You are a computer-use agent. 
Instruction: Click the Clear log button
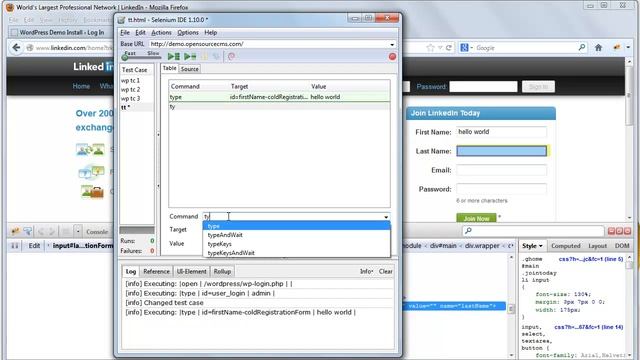(x=385, y=271)
